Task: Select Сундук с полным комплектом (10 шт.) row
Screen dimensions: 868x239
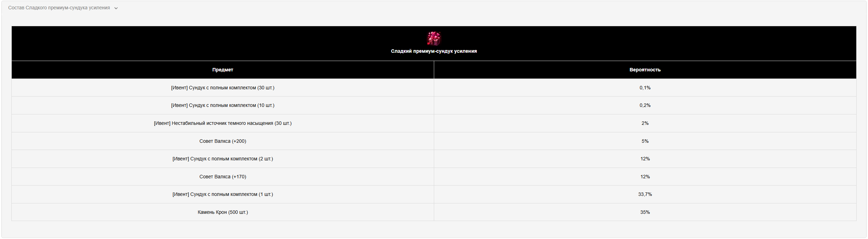Action: pyautogui.click(x=434, y=105)
